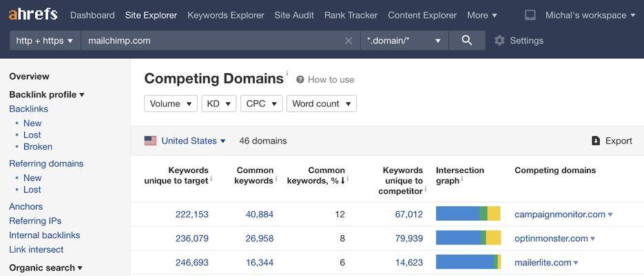Screen dimensions: 644x276
Task: Click the Export download icon
Action: (596, 141)
